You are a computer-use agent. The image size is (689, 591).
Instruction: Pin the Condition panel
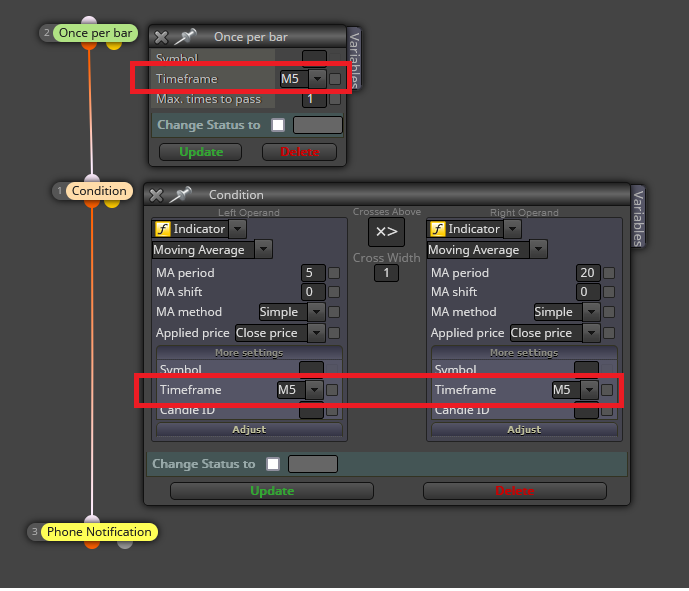click(180, 195)
